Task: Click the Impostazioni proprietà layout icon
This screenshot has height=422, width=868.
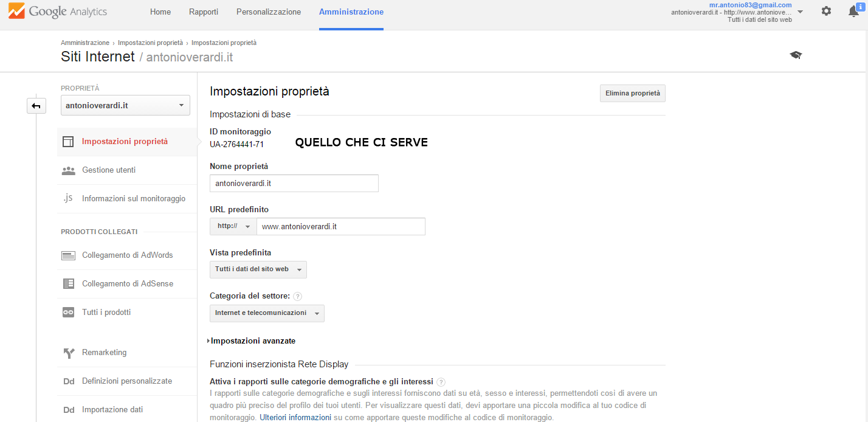Action: 68,142
